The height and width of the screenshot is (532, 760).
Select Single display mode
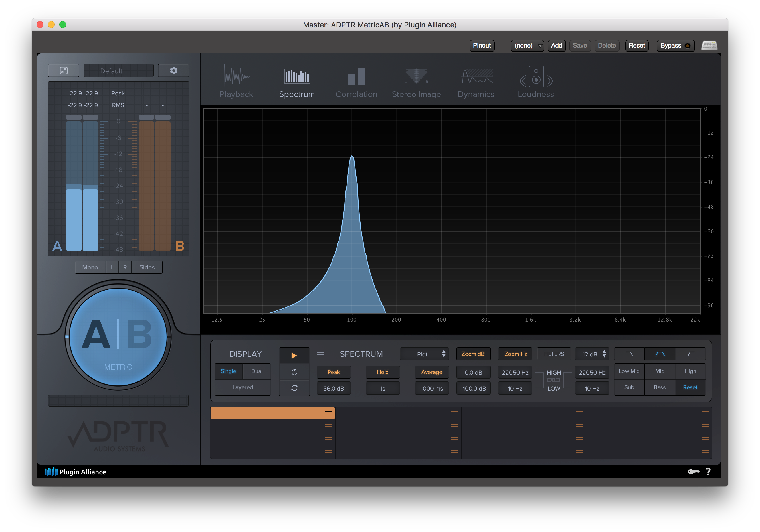[x=229, y=371]
